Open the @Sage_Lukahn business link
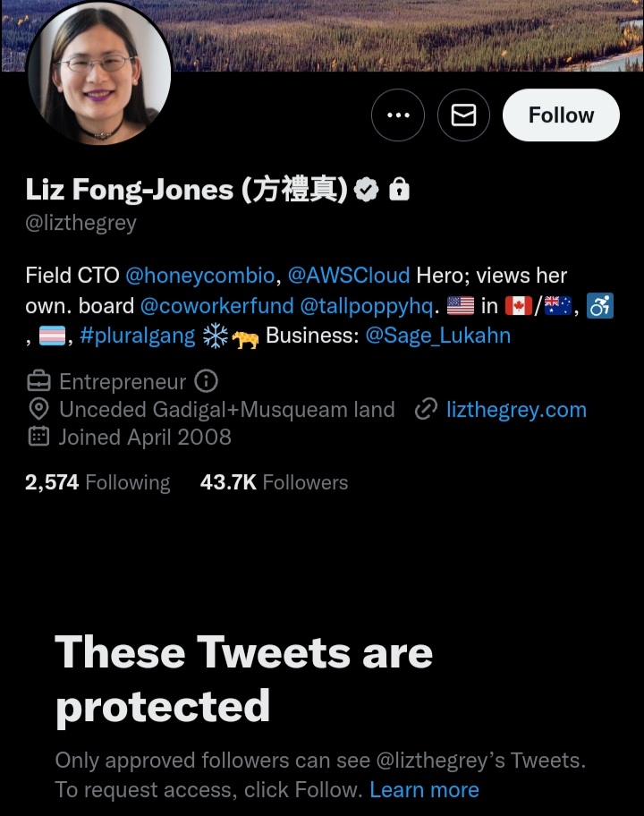 [x=438, y=336]
